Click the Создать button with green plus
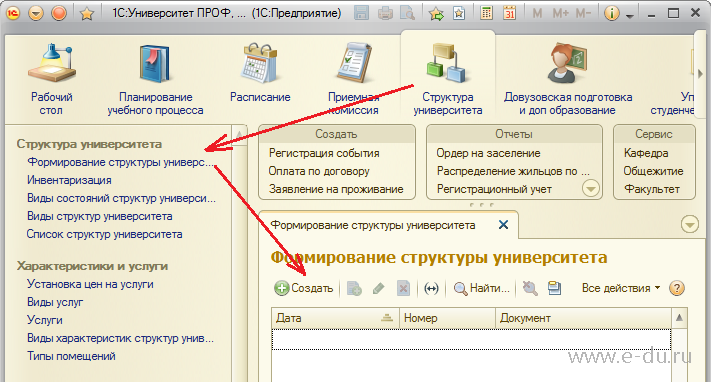 (x=304, y=288)
